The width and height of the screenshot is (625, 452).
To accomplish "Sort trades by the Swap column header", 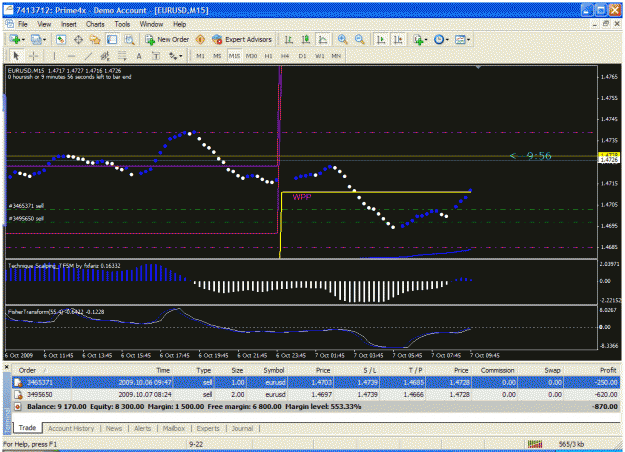I will pyautogui.click(x=552, y=370).
